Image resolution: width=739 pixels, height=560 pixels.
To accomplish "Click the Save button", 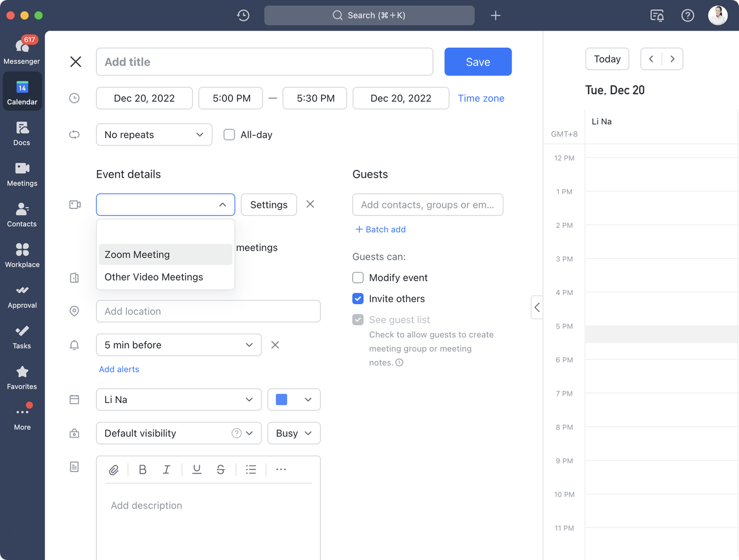I will click(x=477, y=62).
